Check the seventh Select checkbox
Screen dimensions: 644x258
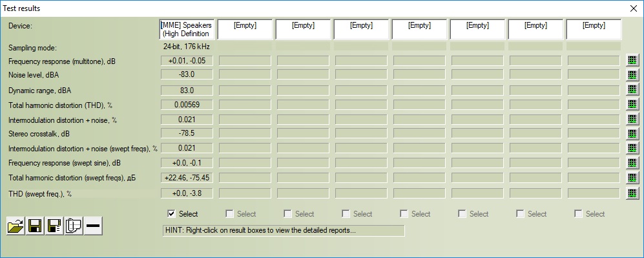point(521,213)
